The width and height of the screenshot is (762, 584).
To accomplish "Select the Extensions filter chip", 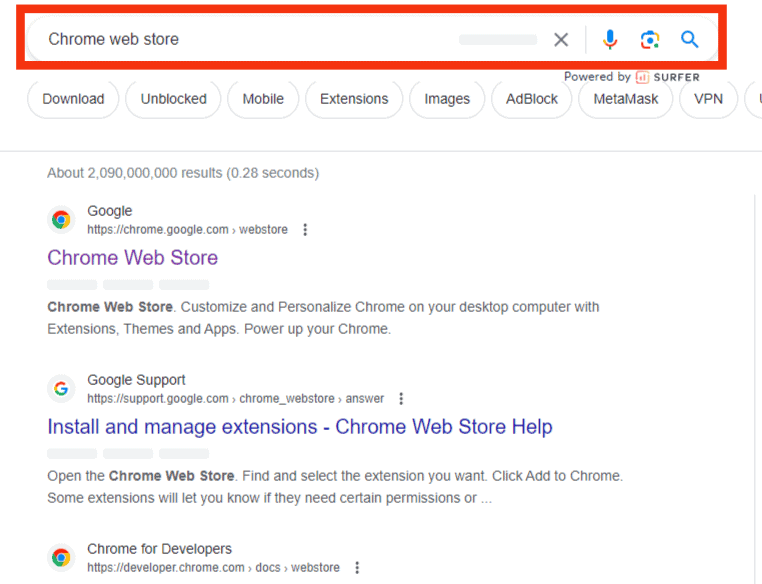I will click(354, 99).
